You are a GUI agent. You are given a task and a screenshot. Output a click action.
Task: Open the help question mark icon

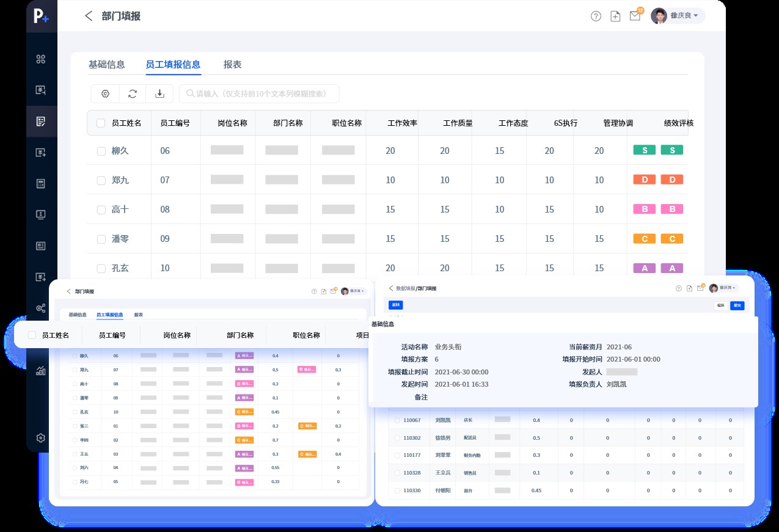pyautogui.click(x=596, y=16)
